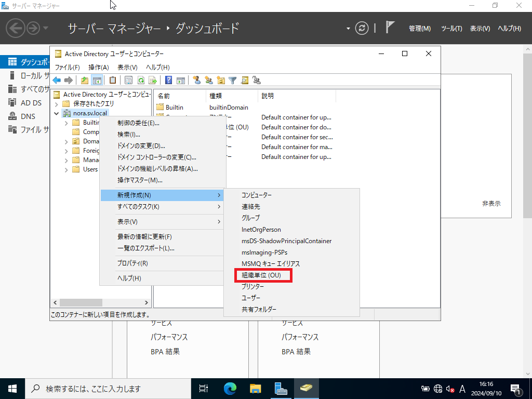Click the Windows Start button

point(12,389)
